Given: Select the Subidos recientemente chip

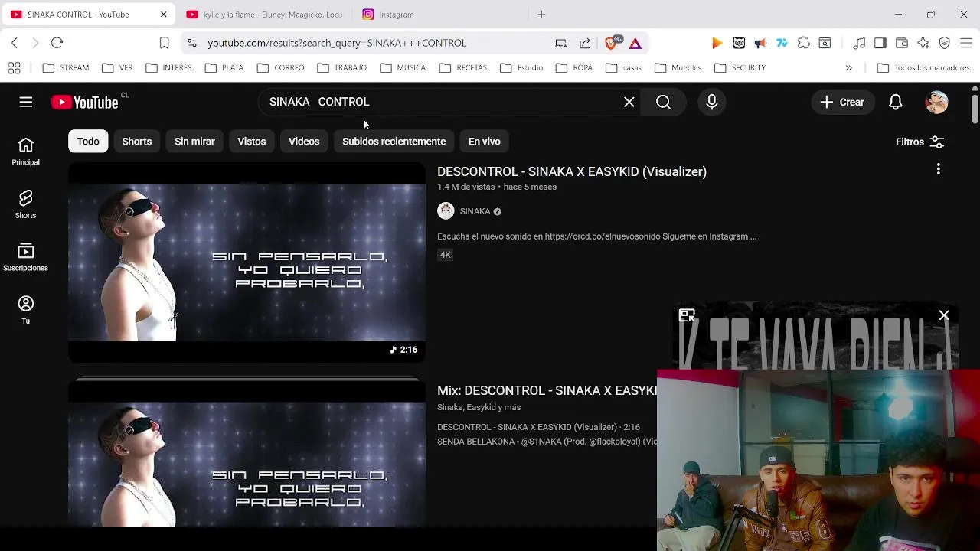Looking at the screenshot, I should [394, 142].
